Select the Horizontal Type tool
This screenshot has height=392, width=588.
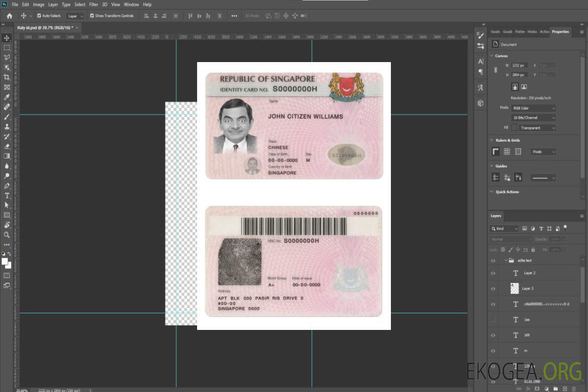tap(7, 195)
